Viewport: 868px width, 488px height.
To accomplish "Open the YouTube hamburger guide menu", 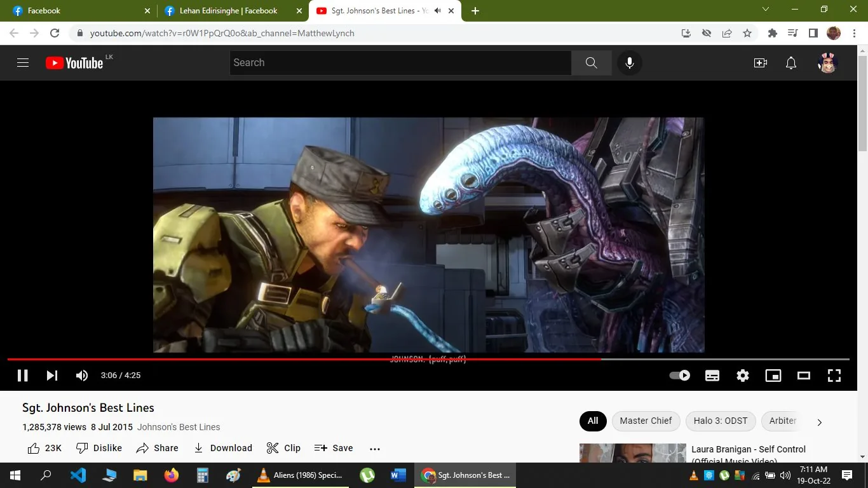I will [22, 62].
